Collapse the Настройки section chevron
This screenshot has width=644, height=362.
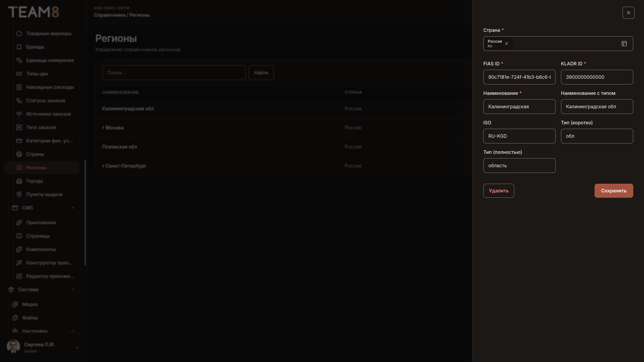coord(72,331)
